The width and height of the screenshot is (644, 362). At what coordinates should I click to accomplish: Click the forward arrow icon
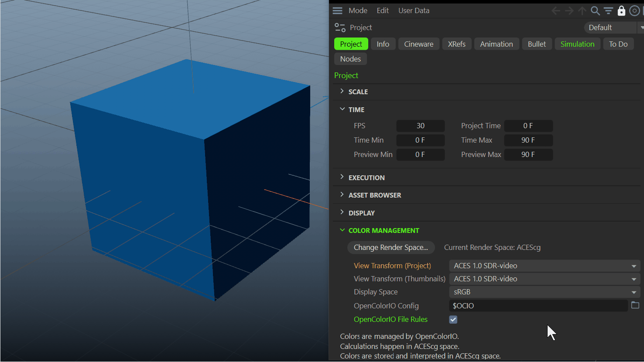point(569,10)
